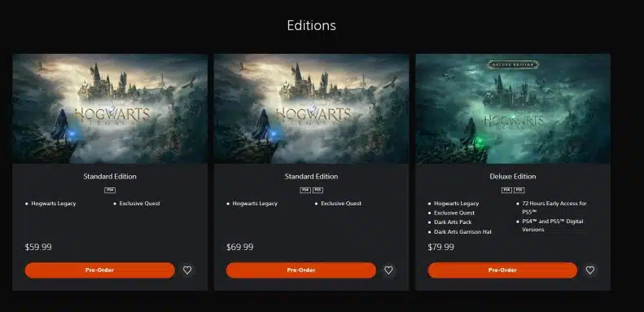Click the Standard Edition title on the $59.99 card
The image size is (644, 312).
pyautogui.click(x=110, y=176)
